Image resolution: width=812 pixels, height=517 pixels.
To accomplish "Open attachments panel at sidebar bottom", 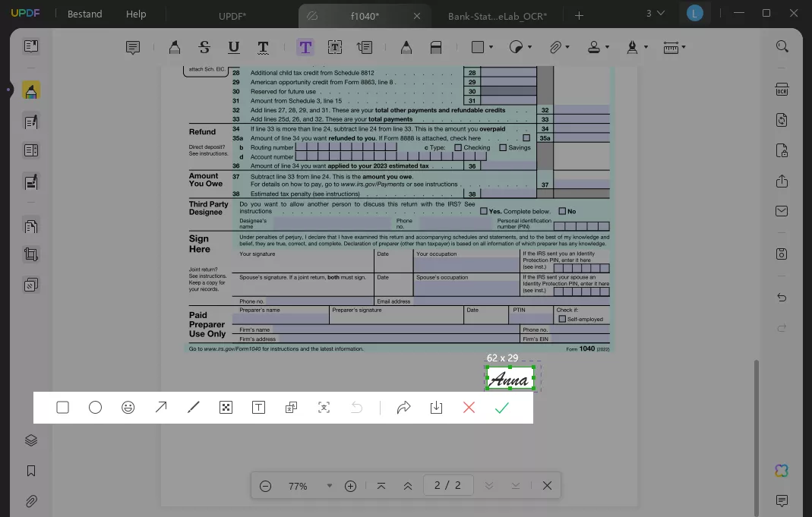I will click(x=31, y=502).
